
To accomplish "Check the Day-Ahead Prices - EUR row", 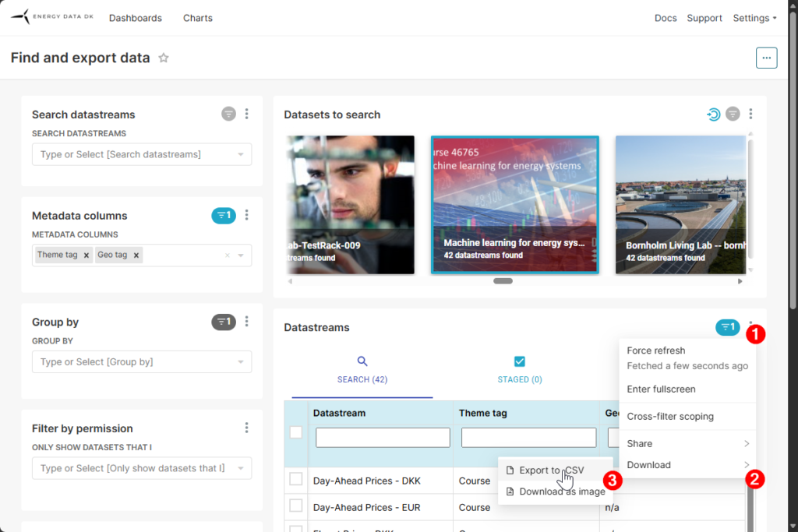I will pos(295,506).
